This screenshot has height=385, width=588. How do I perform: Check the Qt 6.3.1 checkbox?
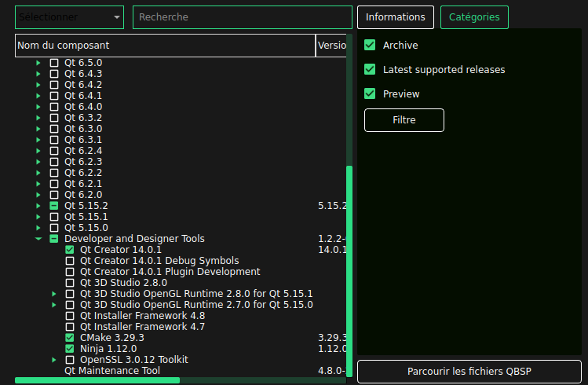coord(54,140)
